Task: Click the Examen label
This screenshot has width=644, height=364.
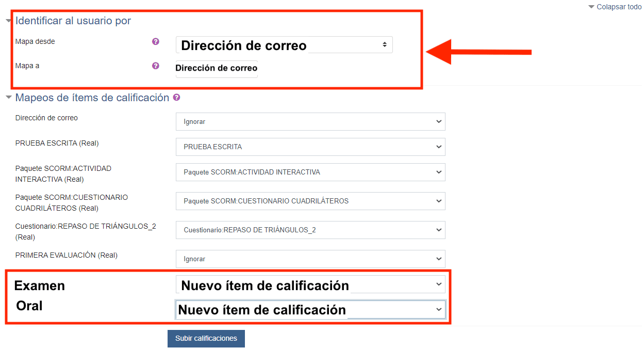Action: click(x=40, y=286)
